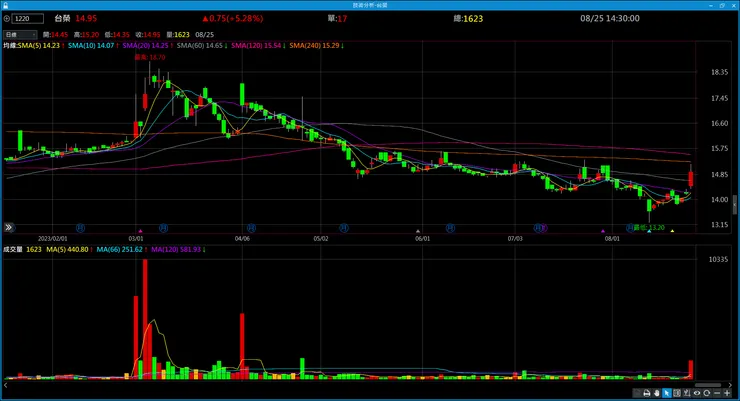Screen dimensions: 740x401
Task: Click the SMA(20) 14.25 indicator label
Action: 145,46
